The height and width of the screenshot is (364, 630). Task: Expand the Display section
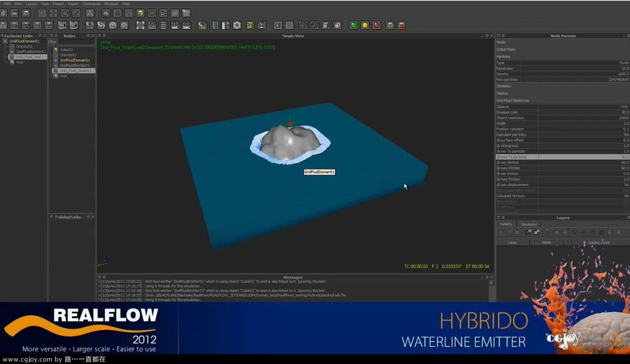pyautogui.click(x=563, y=93)
